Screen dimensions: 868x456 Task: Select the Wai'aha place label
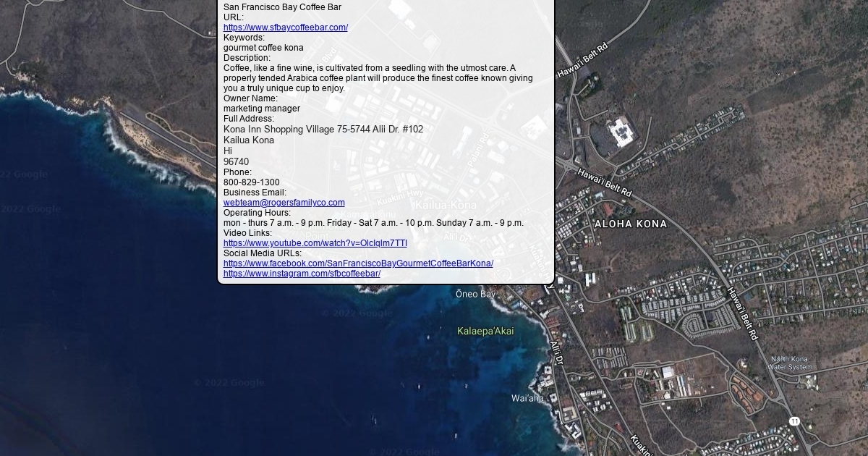point(527,398)
